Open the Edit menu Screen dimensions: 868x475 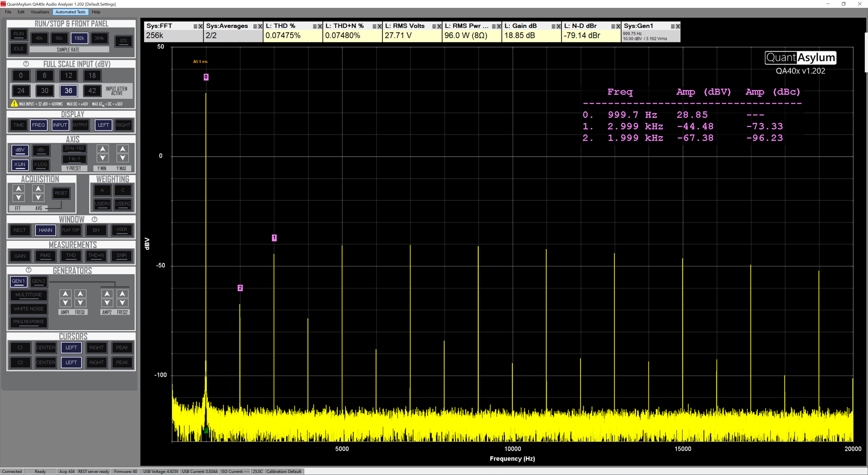21,12
